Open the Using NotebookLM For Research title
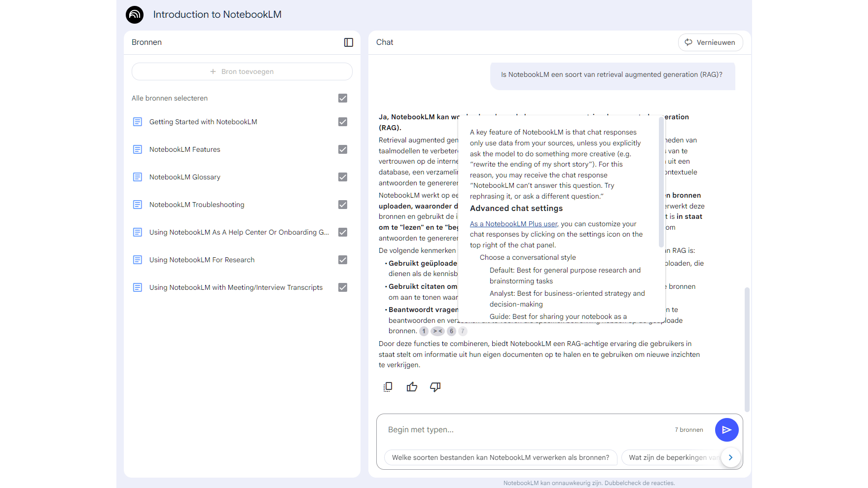 click(202, 260)
